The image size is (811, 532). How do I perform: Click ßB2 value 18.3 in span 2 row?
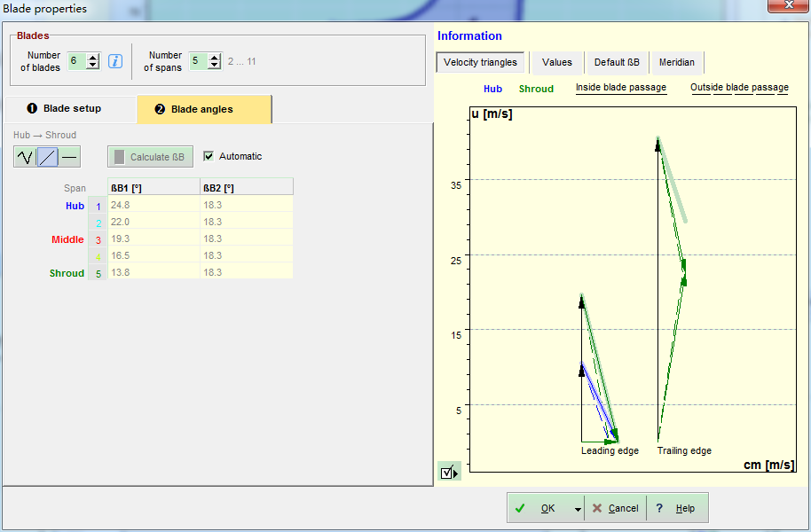coord(246,222)
